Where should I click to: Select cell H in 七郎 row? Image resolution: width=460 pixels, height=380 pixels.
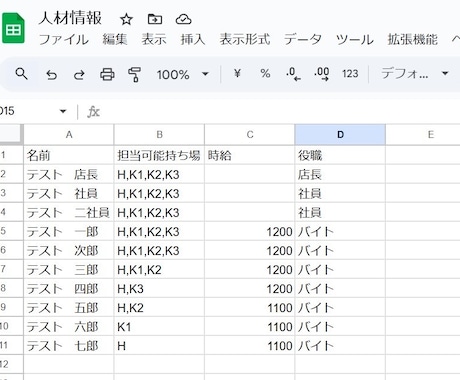(x=159, y=345)
